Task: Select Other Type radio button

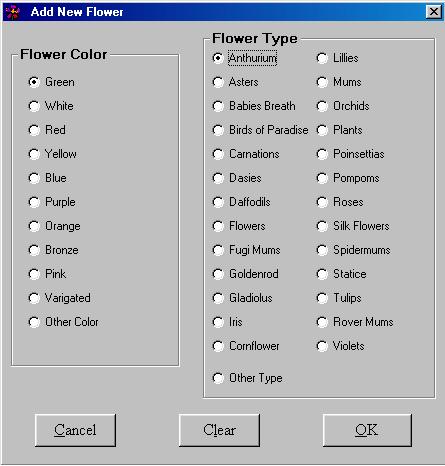Action: pyautogui.click(x=247, y=378)
